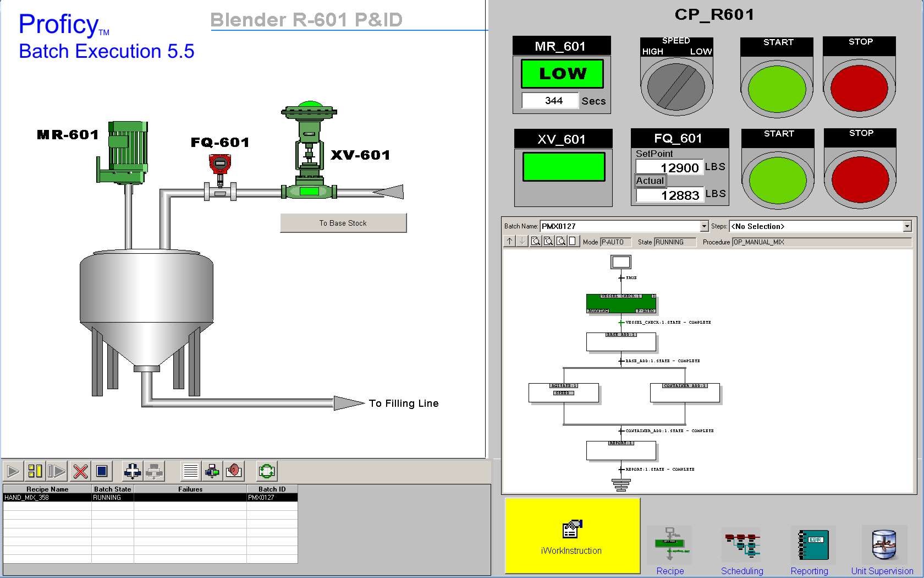Open the batch list lines icon
This screenshot has width=924, height=578.
[x=190, y=471]
